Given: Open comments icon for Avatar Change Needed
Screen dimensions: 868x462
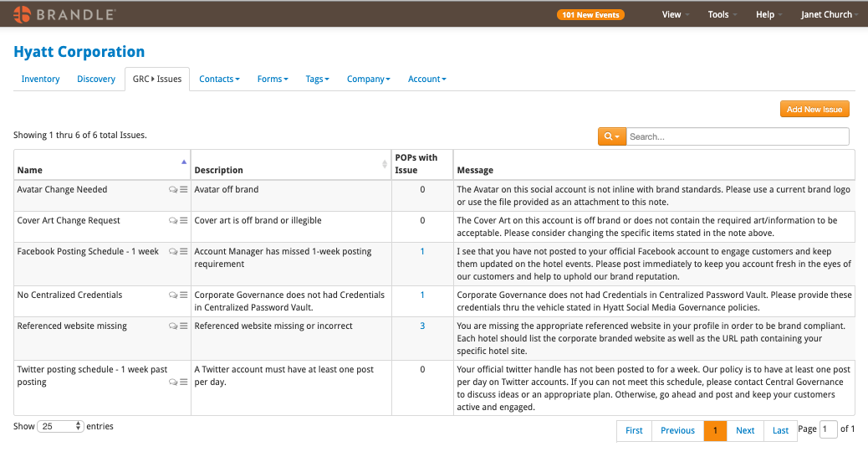Looking at the screenshot, I should point(173,189).
